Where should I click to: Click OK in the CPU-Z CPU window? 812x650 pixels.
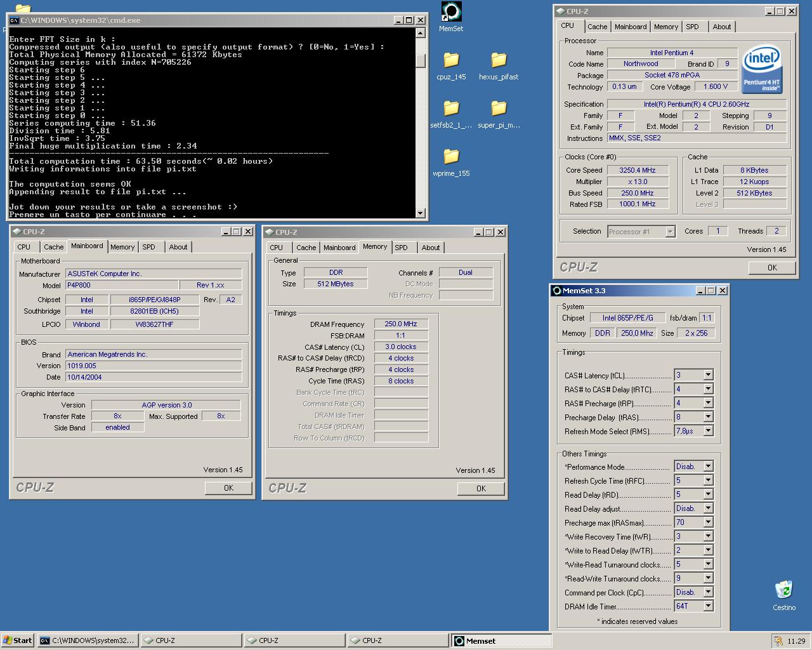click(x=772, y=267)
